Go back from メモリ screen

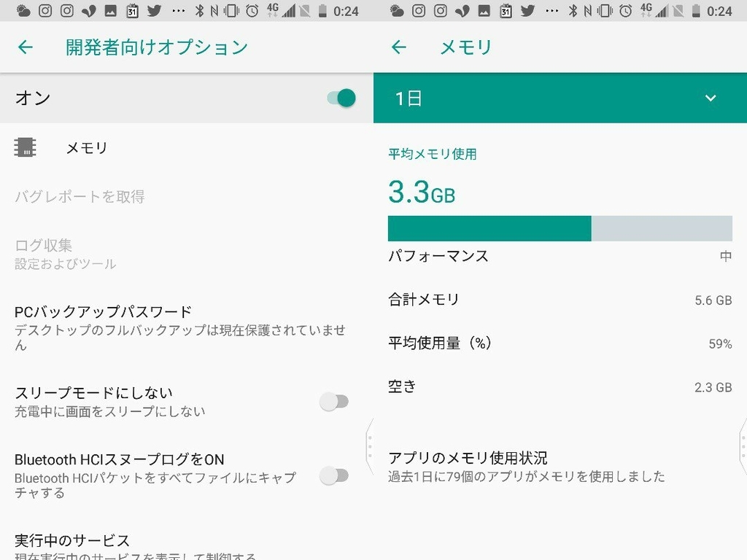coord(399,47)
